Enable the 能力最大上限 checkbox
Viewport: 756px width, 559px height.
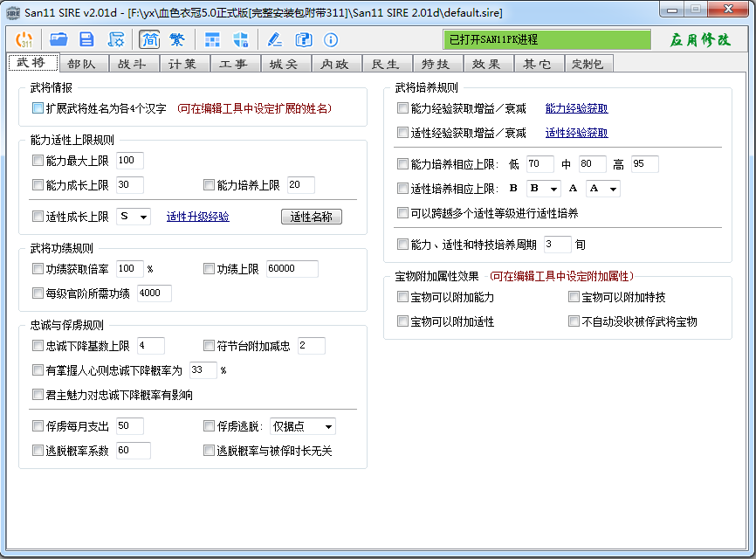[38, 161]
